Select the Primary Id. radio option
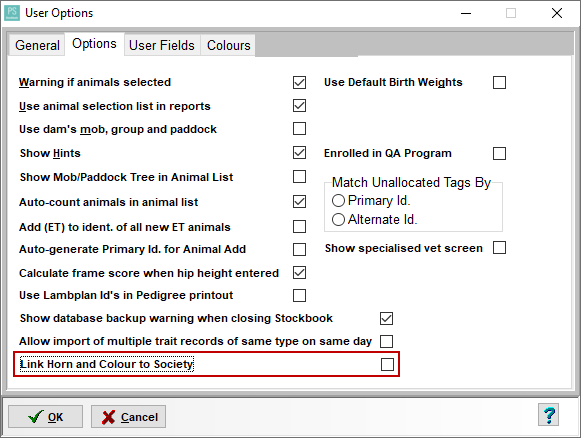Screen dimensions: 581x438 coord(338,200)
